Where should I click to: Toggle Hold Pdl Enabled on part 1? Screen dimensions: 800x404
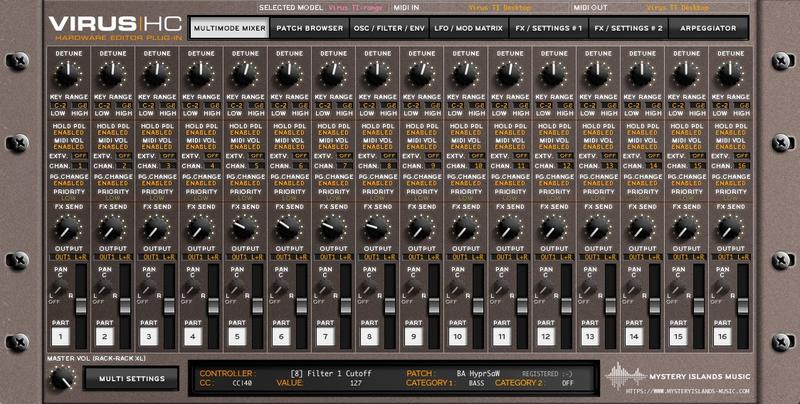tap(69, 133)
